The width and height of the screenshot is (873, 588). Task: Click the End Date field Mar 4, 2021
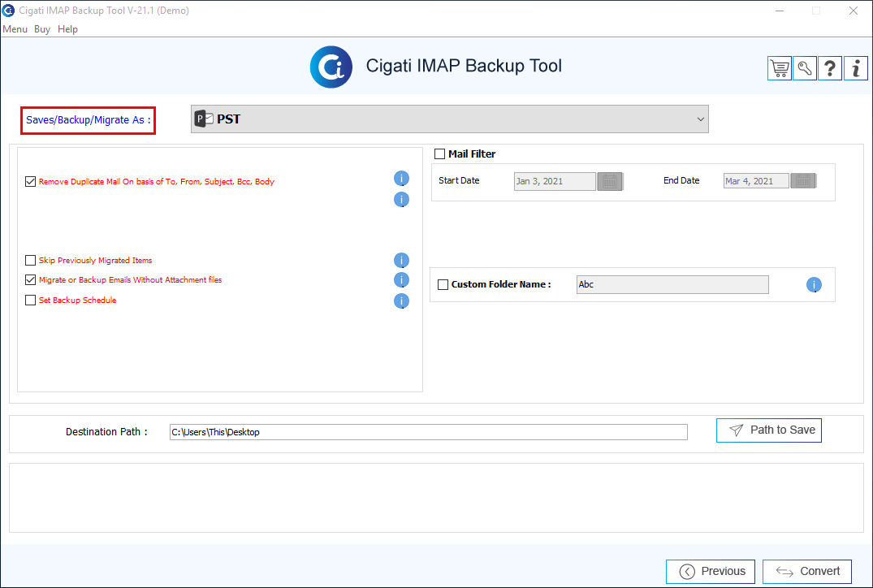click(756, 181)
